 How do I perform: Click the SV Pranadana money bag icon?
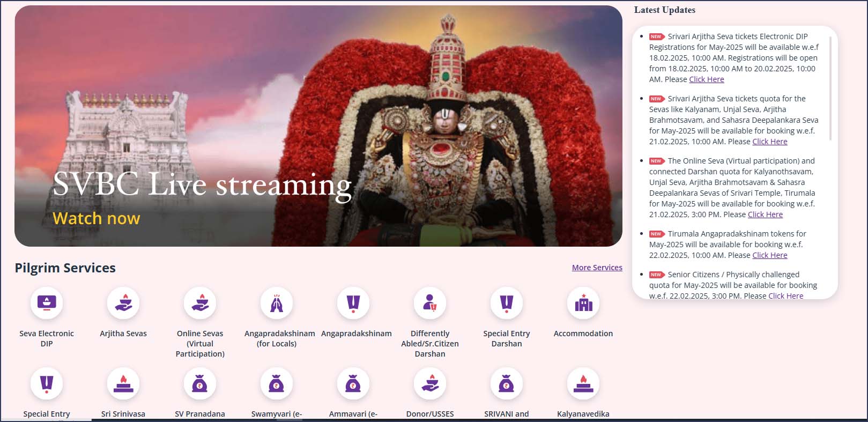(x=200, y=384)
